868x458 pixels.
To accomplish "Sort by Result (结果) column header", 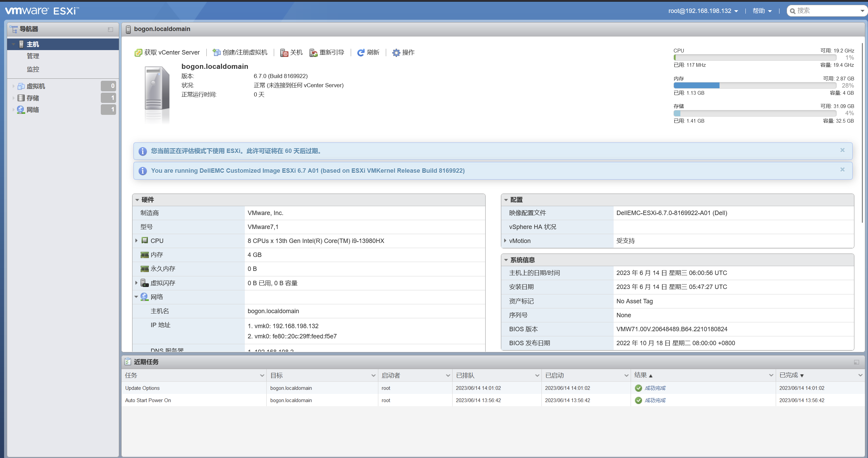I will [641, 375].
